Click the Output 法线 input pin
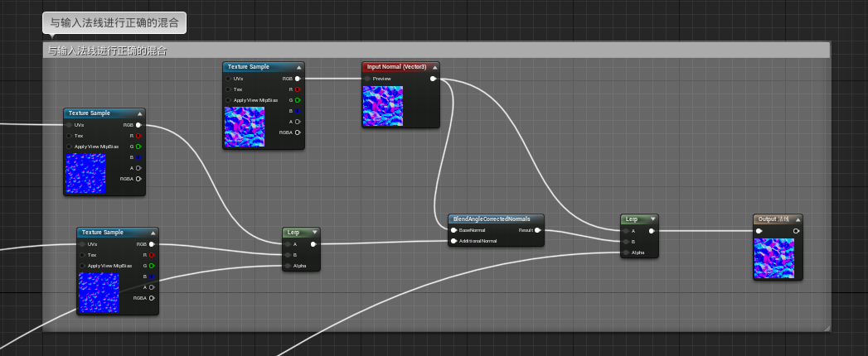Image resolution: width=868 pixels, height=356 pixels. point(759,231)
